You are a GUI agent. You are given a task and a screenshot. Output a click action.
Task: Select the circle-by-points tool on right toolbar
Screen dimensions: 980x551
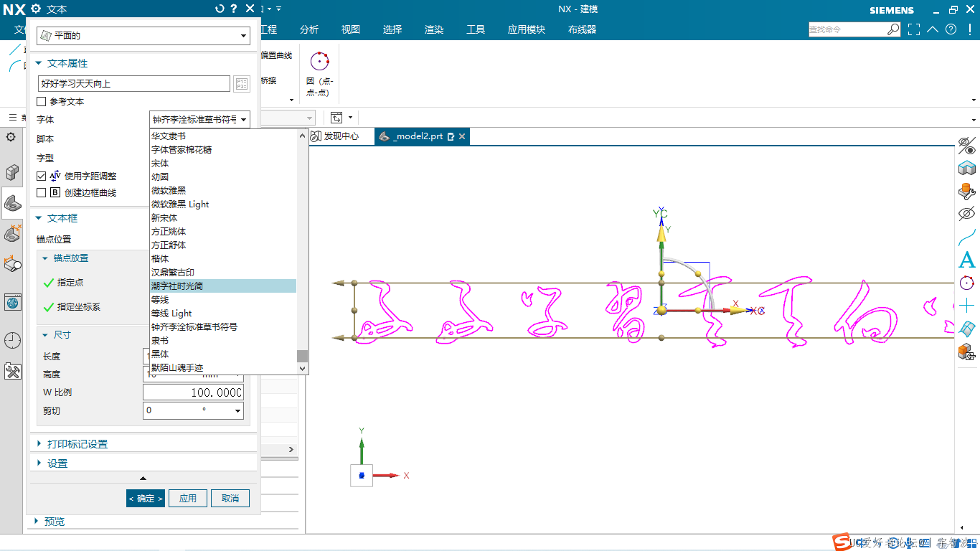pos(967,283)
